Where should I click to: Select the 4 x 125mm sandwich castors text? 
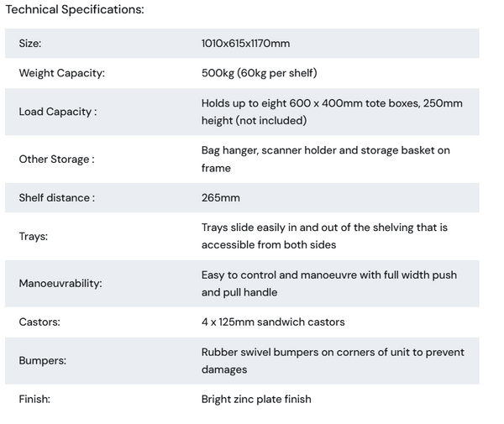(x=273, y=322)
